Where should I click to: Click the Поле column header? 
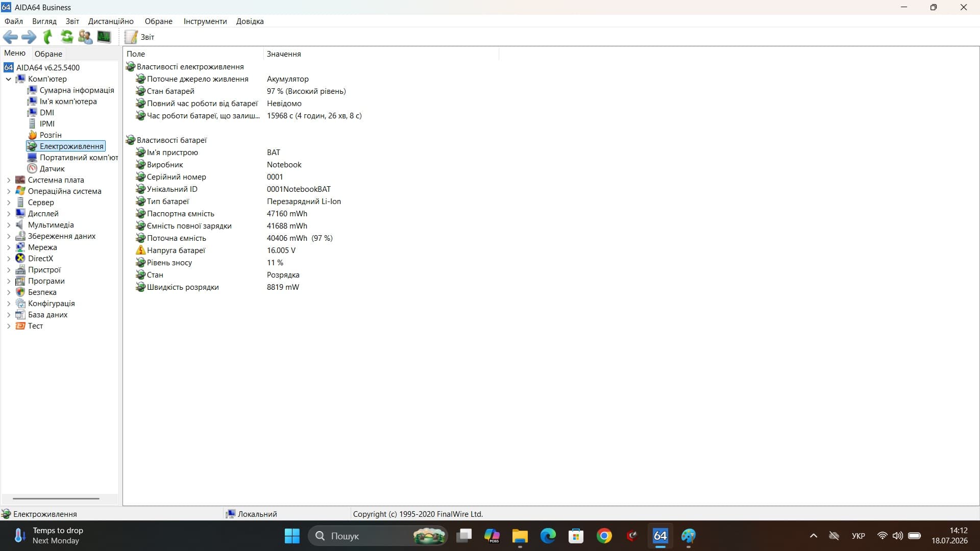click(193, 54)
